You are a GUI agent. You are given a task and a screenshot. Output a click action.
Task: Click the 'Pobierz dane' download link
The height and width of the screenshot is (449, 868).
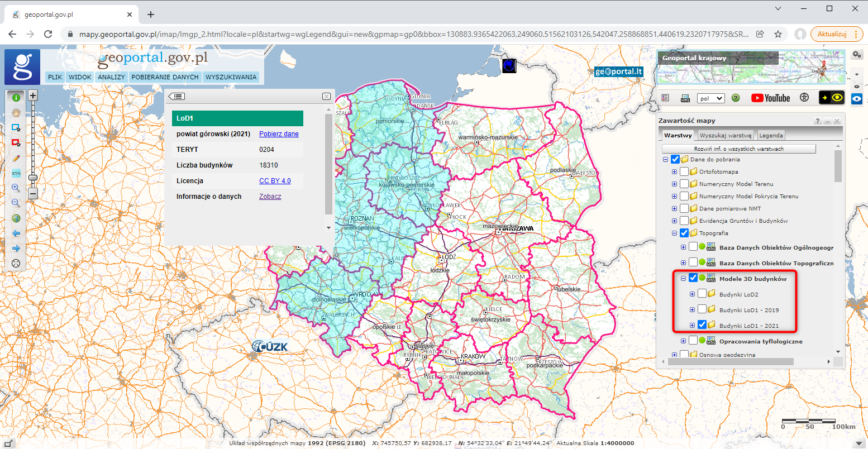click(x=279, y=134)
